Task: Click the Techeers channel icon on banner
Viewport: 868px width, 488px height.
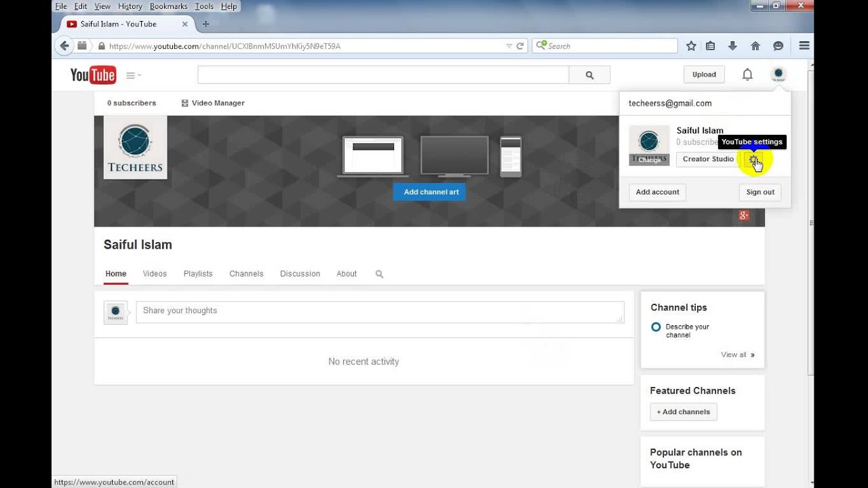Action: point(135,147)
